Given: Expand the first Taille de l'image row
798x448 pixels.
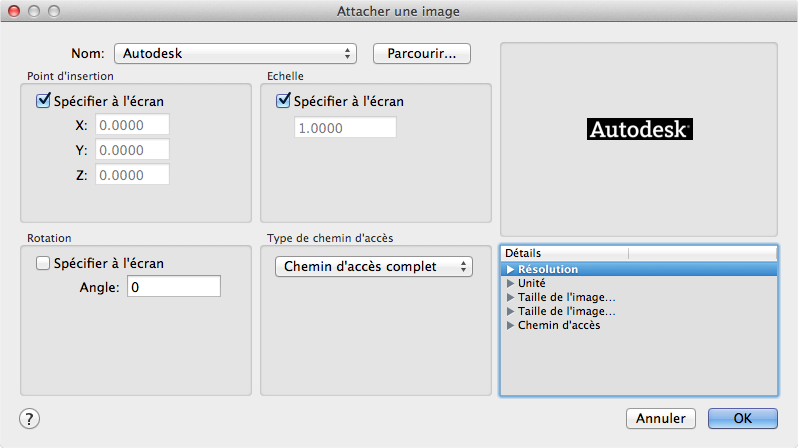Looking at the screenshot, I should click(x=511, y=297).
